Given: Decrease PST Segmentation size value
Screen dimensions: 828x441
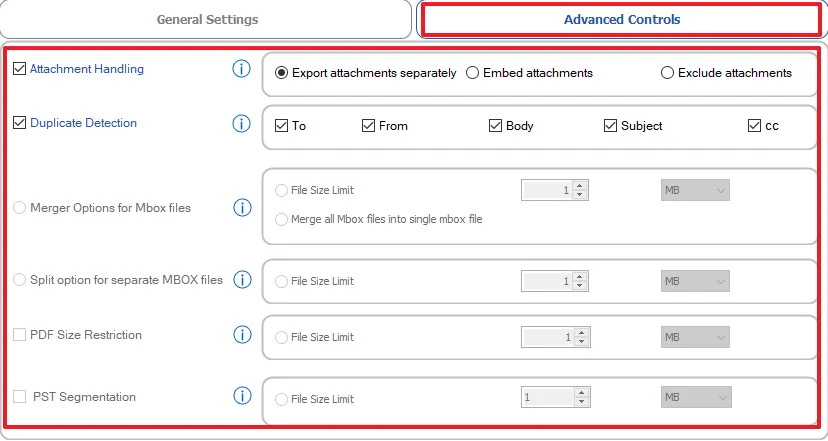Looking at the screenshot, I should (582, 402).
